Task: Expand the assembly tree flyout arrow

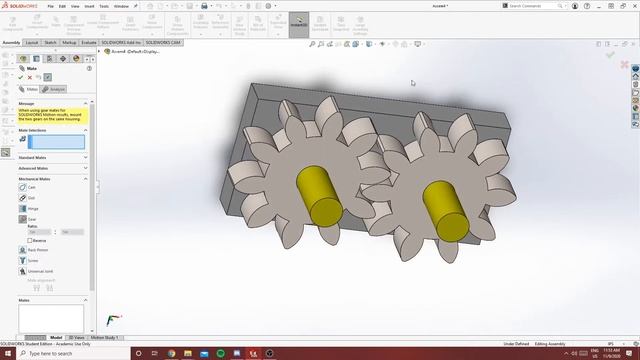Action: click(x=99, y=51)
